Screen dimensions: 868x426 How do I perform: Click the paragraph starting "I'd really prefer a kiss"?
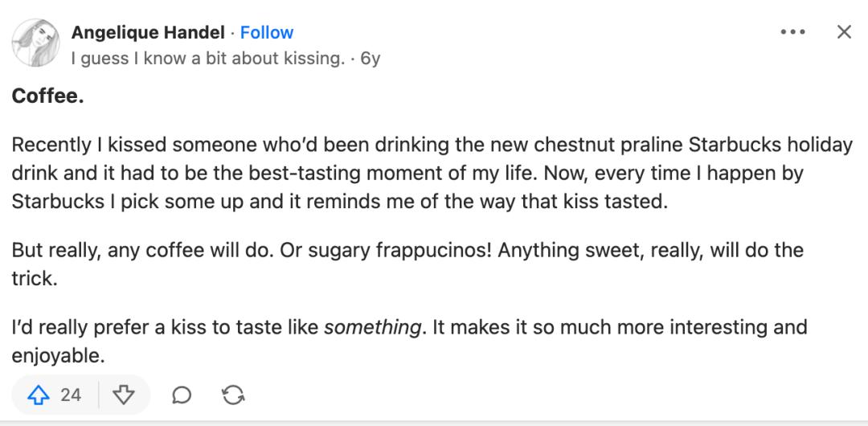point(408,340)
